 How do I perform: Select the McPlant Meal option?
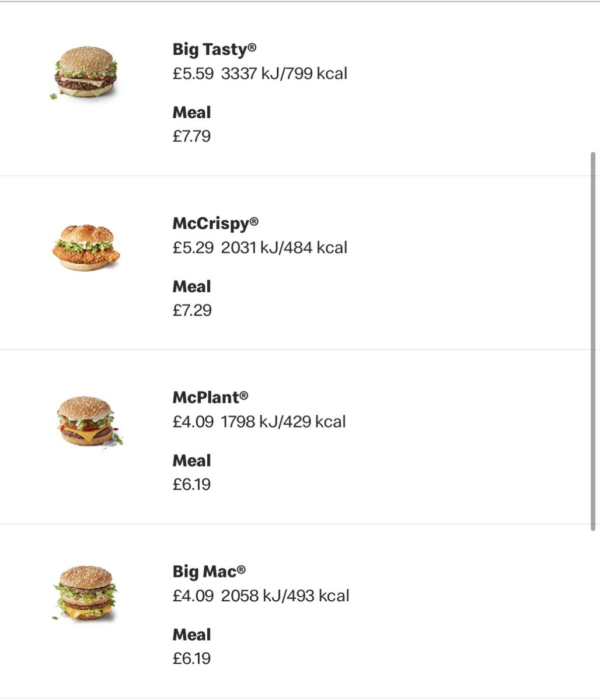[x=191, y=461]
